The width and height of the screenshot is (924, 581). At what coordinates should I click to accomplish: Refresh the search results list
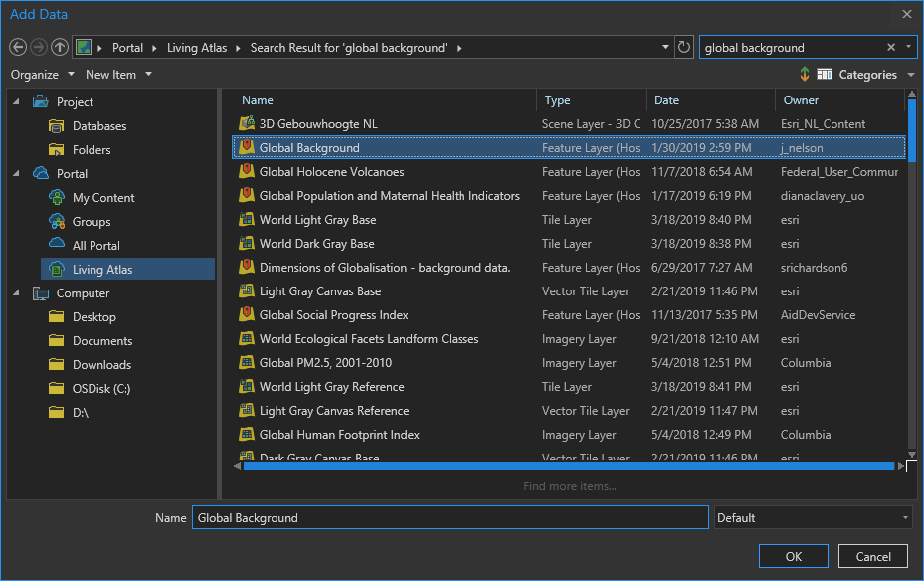click(683, 47)
